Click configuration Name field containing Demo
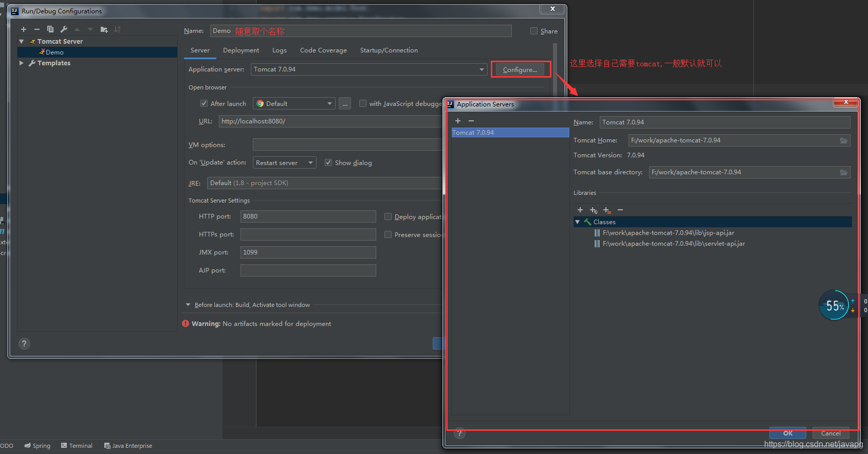This screenshot has width=868, height=454. pos(361,31)
